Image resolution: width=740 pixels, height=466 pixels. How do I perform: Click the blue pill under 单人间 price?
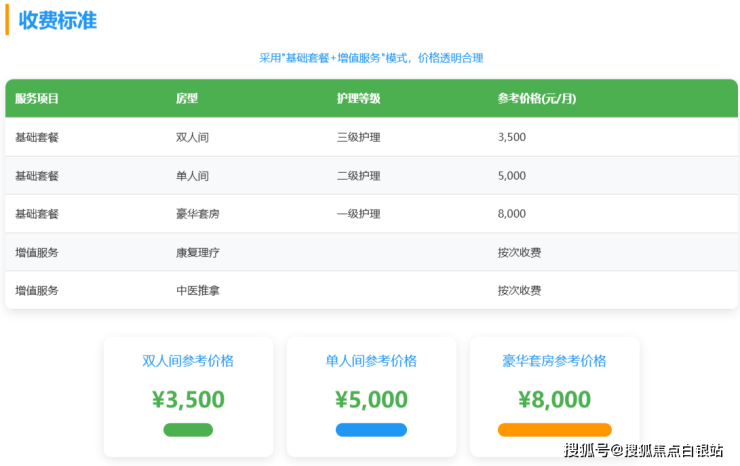(x=371, y=430)
